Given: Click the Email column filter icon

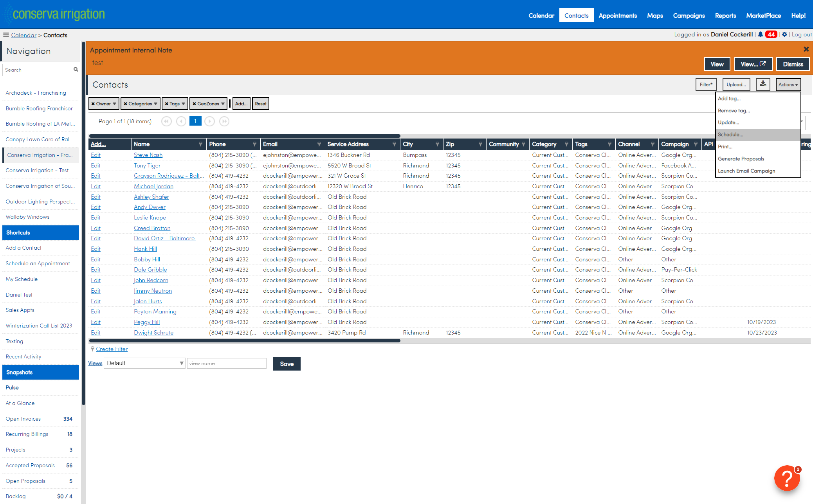Looking at the screenshot, I should (x=319, y=144).
